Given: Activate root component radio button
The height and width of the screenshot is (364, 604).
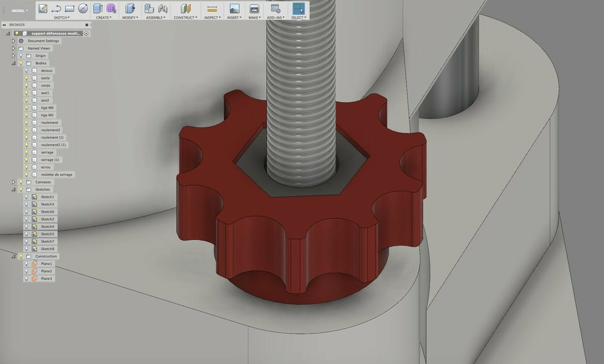Looking at the screenshot, I should [86, 34].
